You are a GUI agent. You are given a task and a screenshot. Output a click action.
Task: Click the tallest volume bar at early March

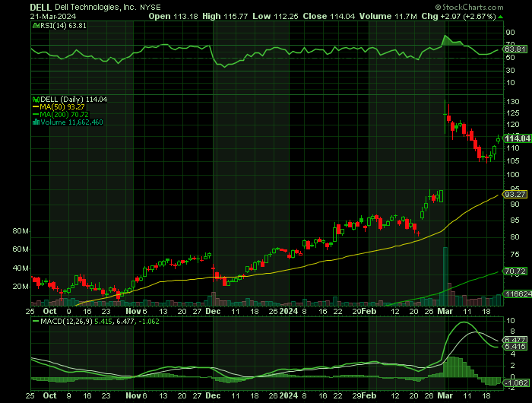[x=445, y=276]
